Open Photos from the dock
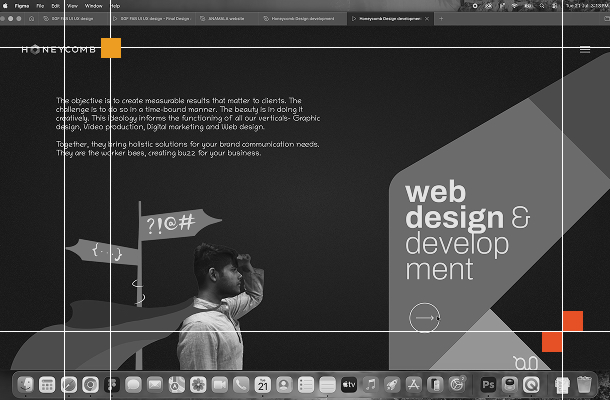Viewport: 610px width, 400px height. click(198, 385)
